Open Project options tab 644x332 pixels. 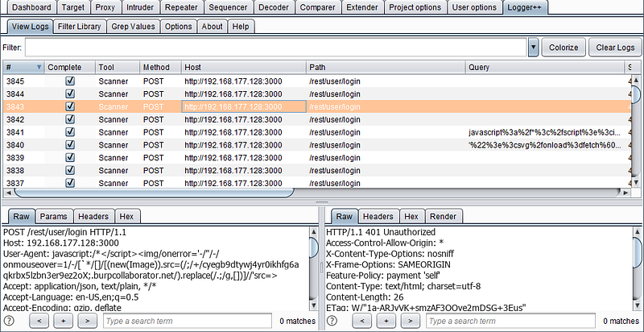click(415, 7)
